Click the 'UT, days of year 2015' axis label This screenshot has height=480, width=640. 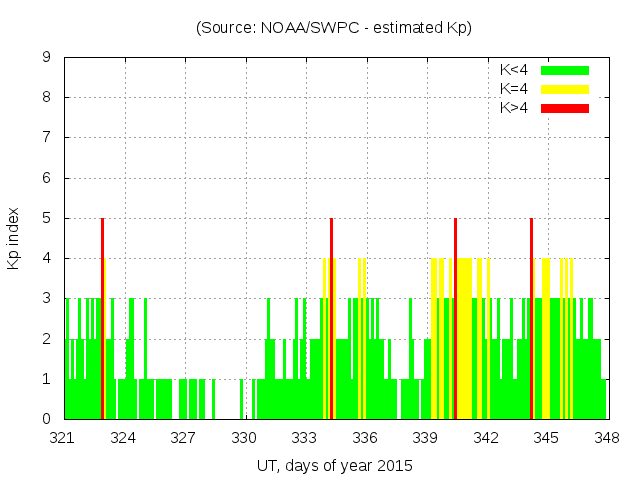(334, 465)
